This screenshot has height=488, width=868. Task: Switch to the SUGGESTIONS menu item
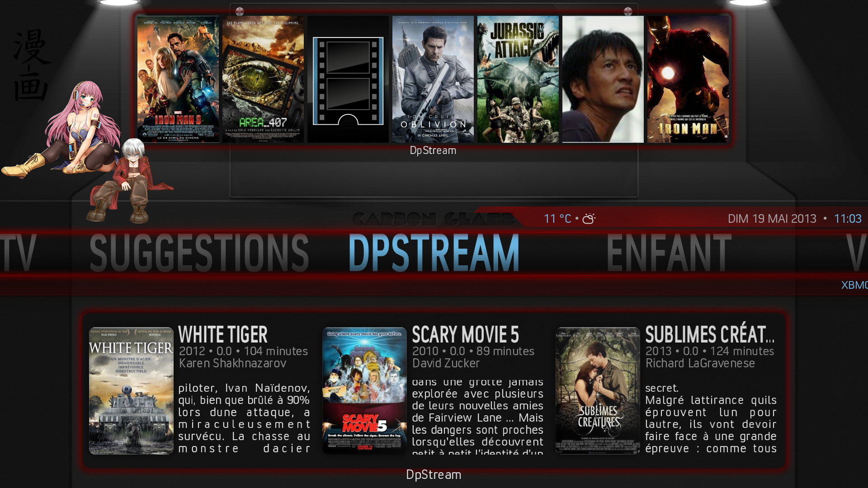click(x=199, y=253)
